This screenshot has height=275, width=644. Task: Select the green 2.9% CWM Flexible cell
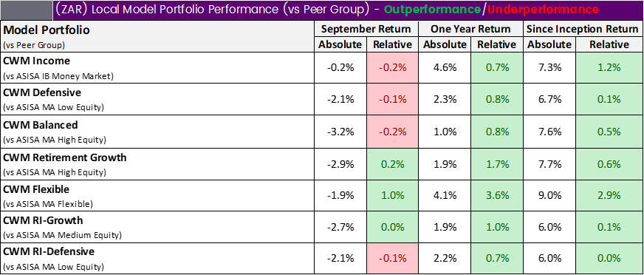click(x=609, y=196)
